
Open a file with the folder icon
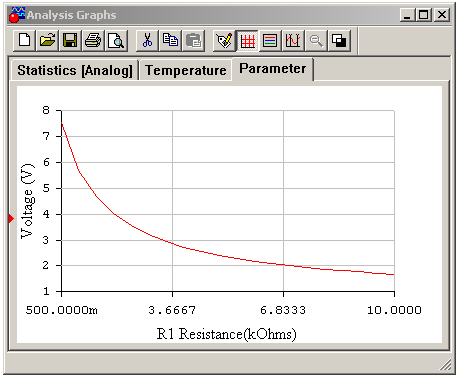[x=47, y=41]
